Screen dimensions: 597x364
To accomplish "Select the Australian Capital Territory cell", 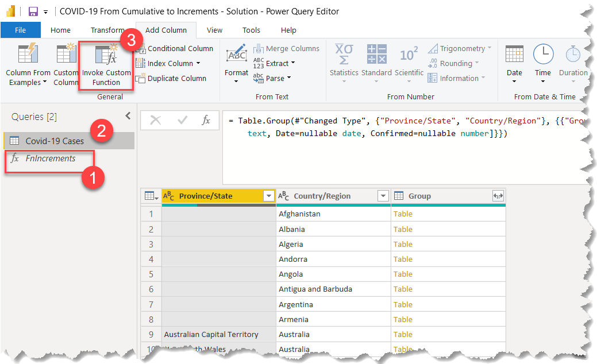I will click(219, 334).
